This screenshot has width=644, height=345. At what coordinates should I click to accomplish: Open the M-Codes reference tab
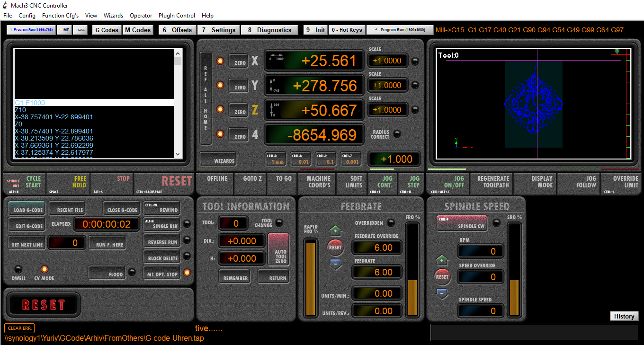138,30
